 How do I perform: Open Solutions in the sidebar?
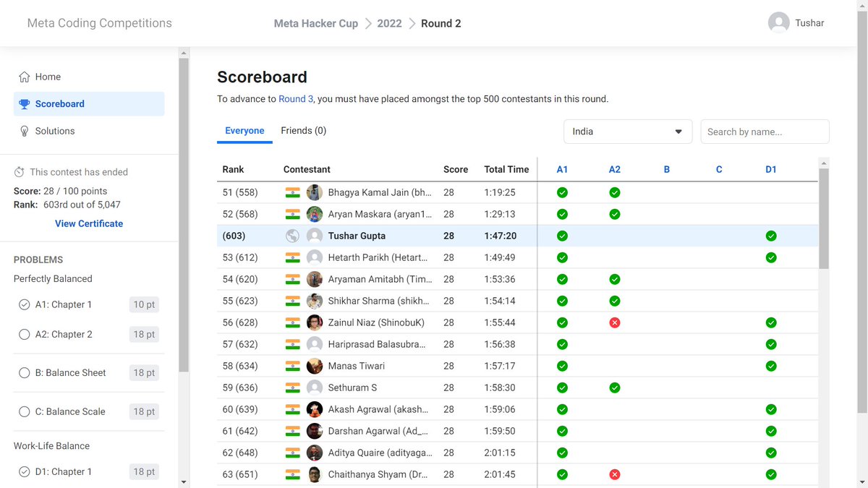point(89,131)
